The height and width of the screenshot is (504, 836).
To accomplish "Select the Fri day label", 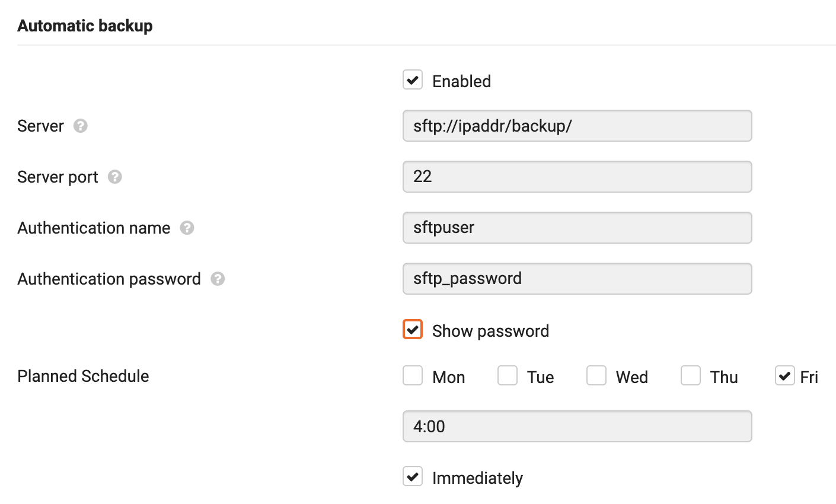I will [808, 376].
